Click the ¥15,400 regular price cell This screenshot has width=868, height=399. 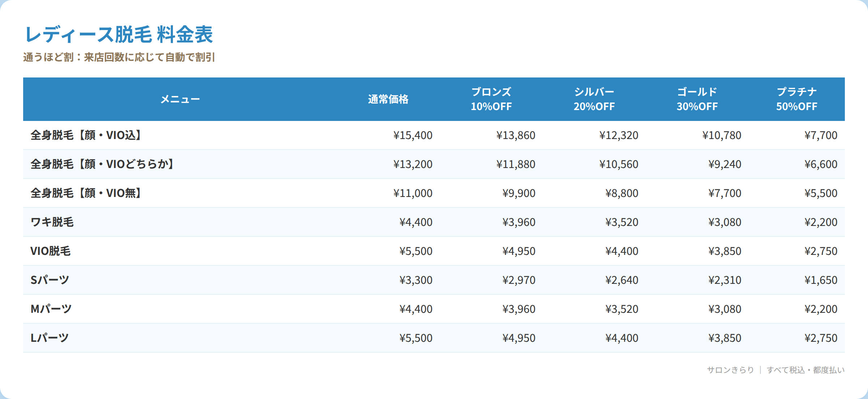coord(413,135)
